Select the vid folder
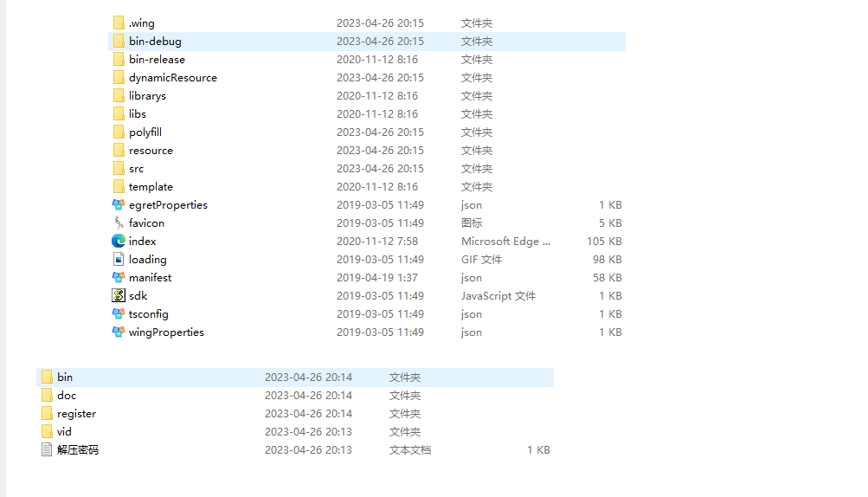The height and width of the screenshot is (497, 868). coord(64,432)
